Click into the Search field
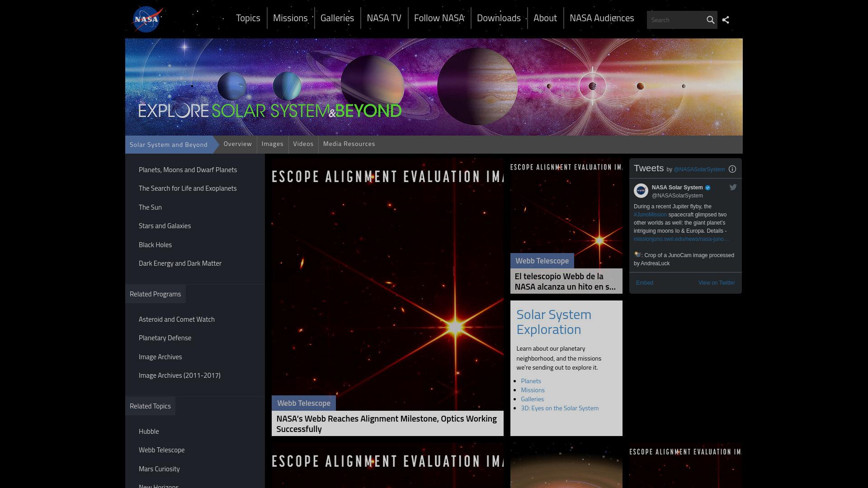The height and width of the screenshot is (488, 868). tap(676, 20)
